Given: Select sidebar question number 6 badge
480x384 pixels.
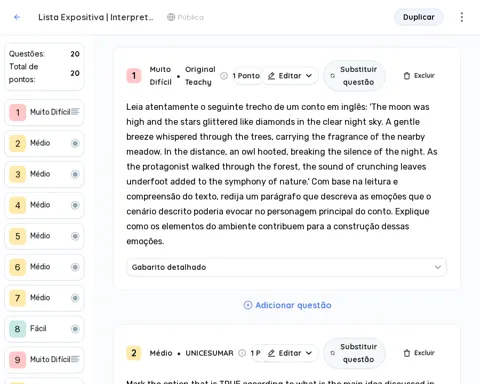Looking at the screenshot, I should 18,267.
